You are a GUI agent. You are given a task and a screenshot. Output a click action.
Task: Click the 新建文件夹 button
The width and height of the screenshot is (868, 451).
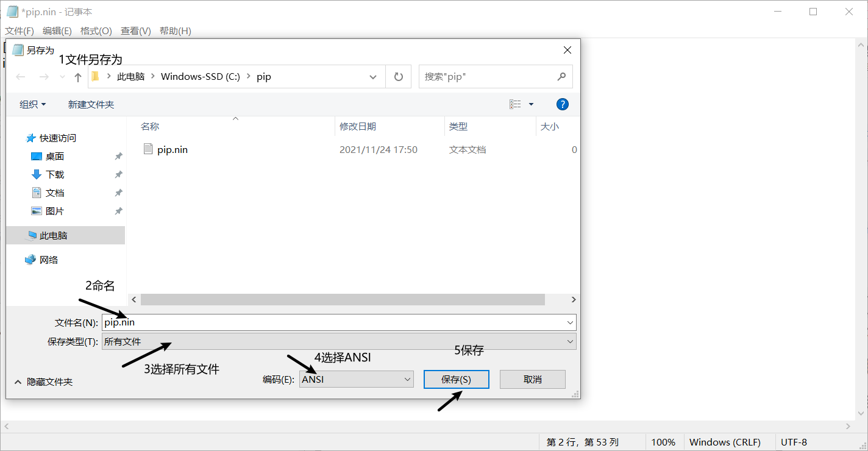[x=91, y=104]
